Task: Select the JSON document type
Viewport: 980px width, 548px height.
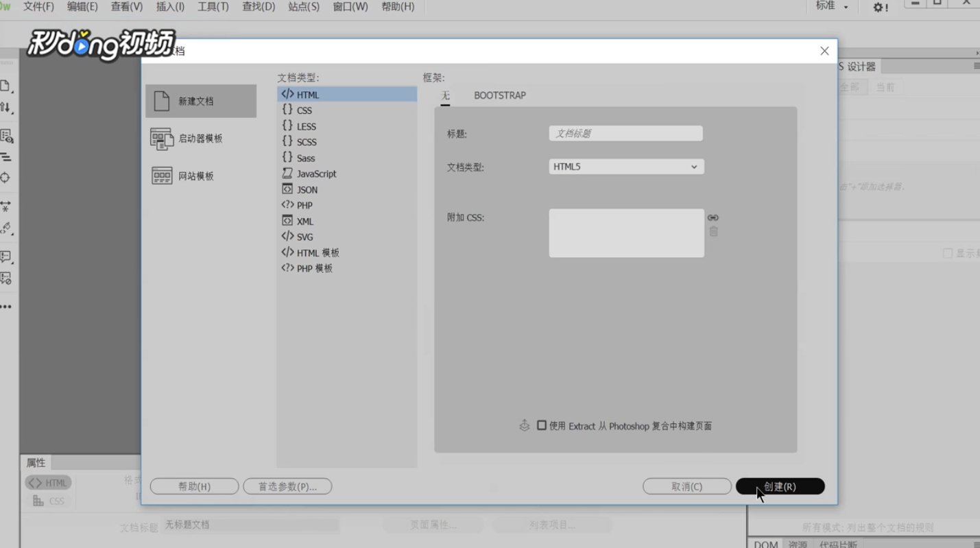Action: [347, 189]
